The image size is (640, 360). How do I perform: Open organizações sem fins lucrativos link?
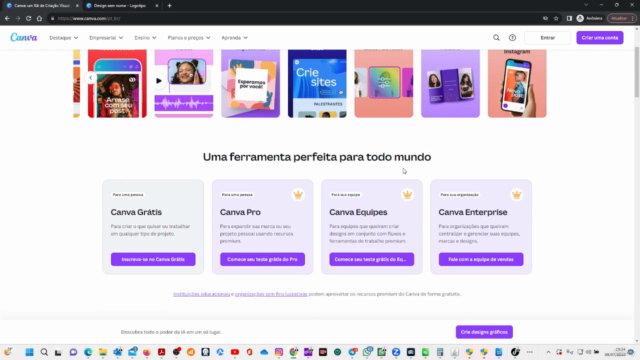(x=271, y=294)
